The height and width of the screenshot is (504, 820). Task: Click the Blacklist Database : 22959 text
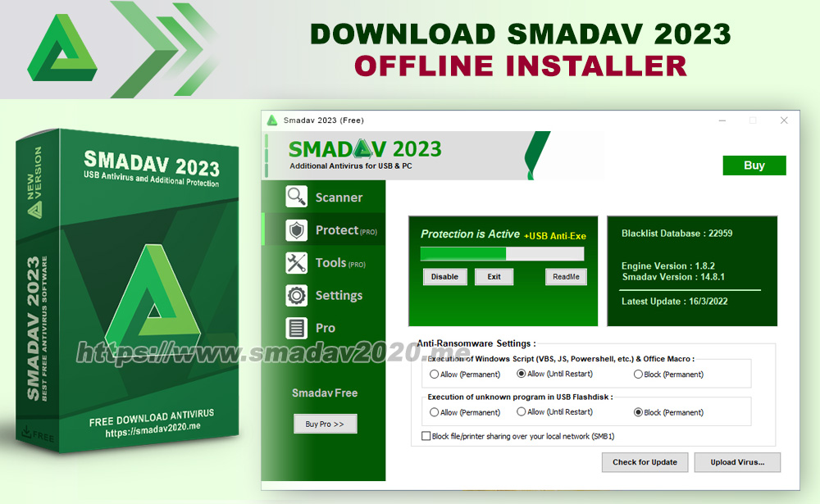pos(676,234)
